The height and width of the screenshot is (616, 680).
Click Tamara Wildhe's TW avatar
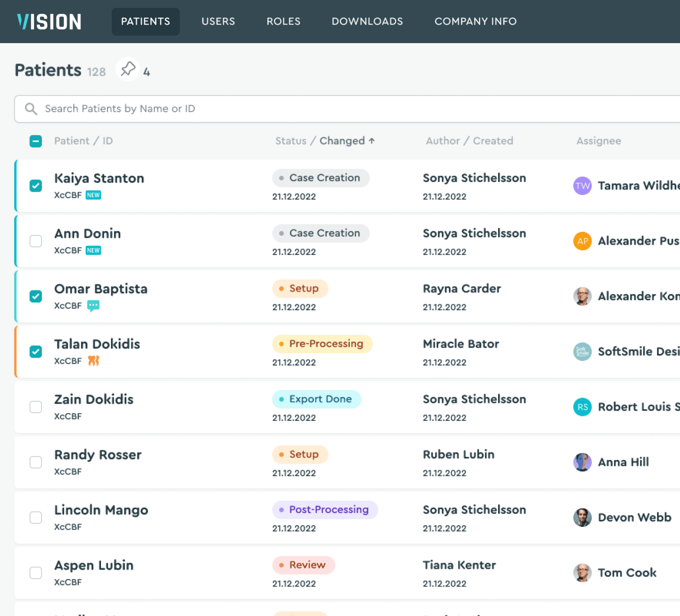point(582,186)
